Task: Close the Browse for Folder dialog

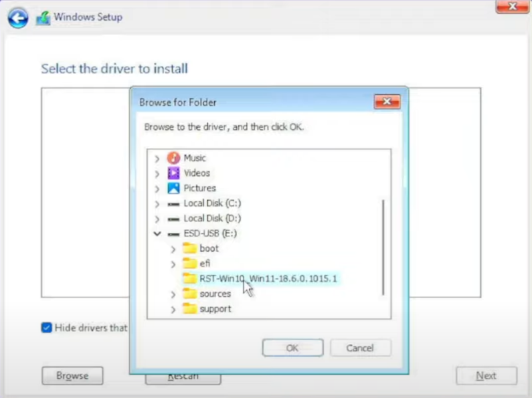Action: [387, 102]
